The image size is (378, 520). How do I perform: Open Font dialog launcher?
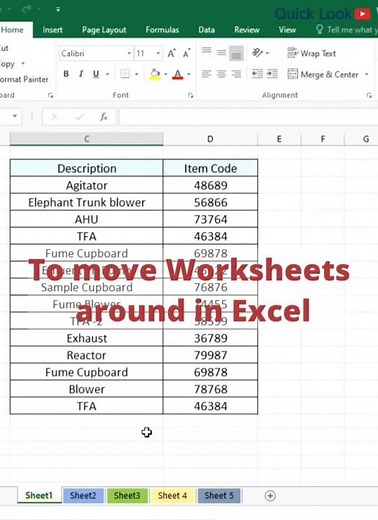pos(190,95)
